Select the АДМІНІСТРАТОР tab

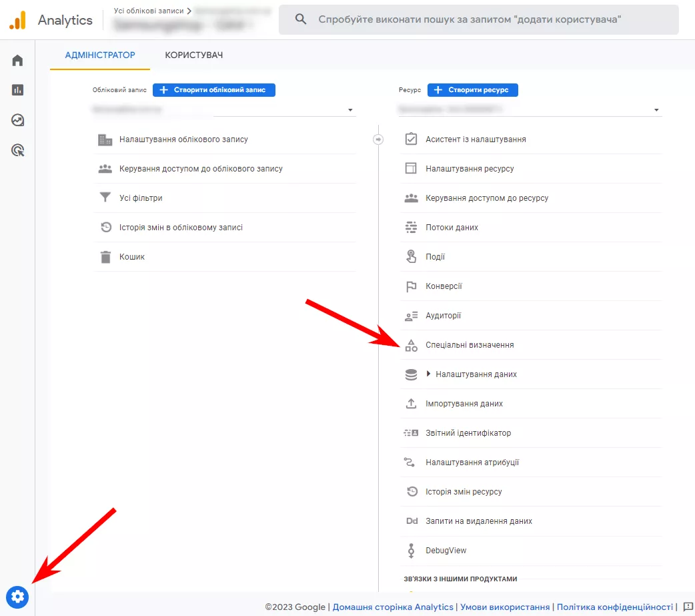(x=100, y=55)
